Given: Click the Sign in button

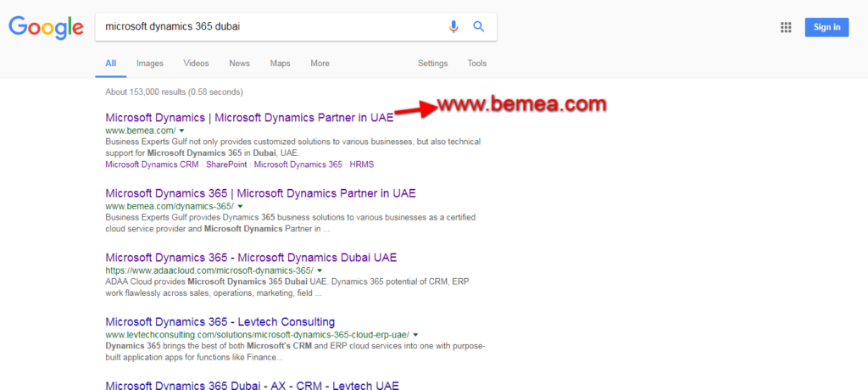Looking at the screenshot, I should tap(826, 27).
